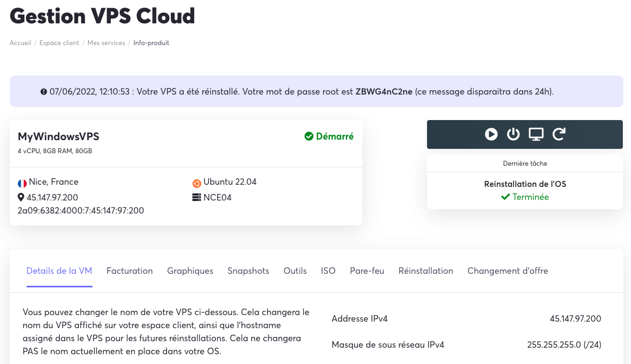This screenshot has height=364, width=631.
Task: Select the Outils tab
Action: point(295,271)
